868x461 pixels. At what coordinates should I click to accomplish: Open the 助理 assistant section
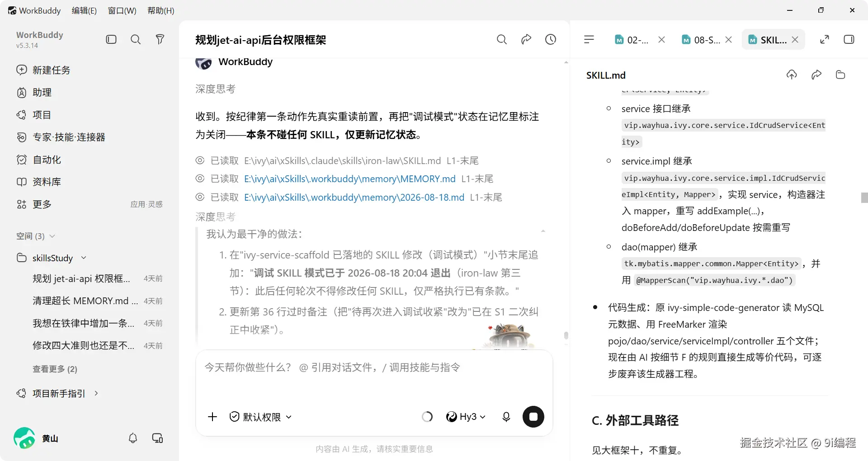34,92
